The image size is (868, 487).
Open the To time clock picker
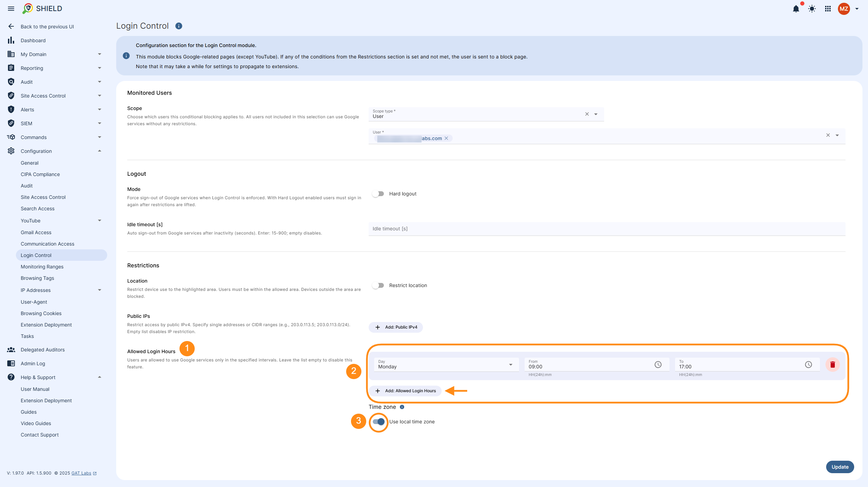click(808, 365)
